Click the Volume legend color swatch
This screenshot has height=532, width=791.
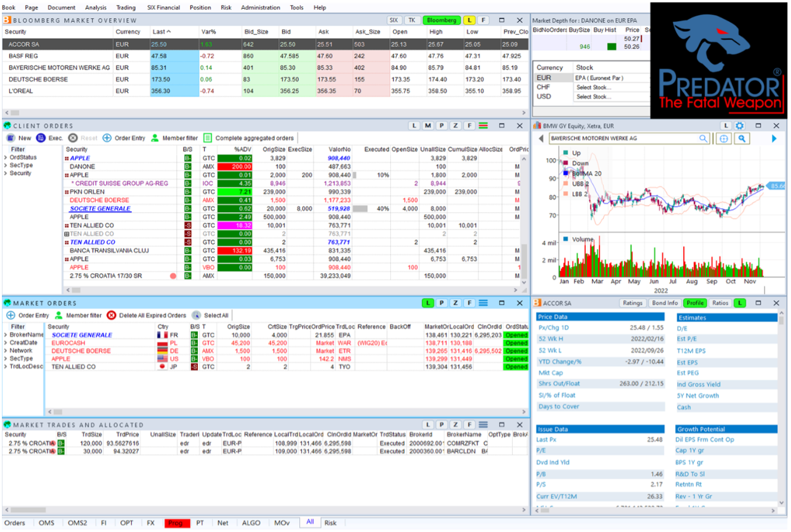[565, 239]
